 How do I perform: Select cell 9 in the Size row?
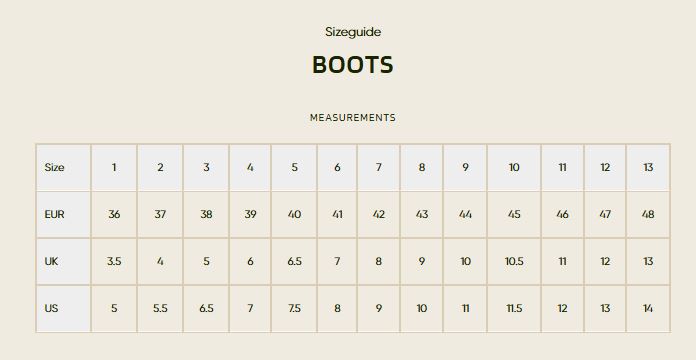465,167
